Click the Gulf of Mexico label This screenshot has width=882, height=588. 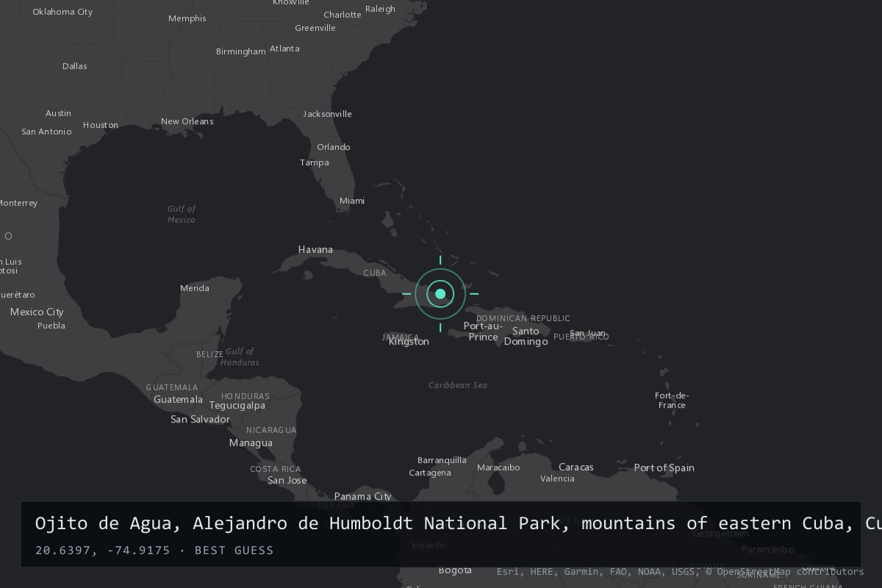click(181, 215)
